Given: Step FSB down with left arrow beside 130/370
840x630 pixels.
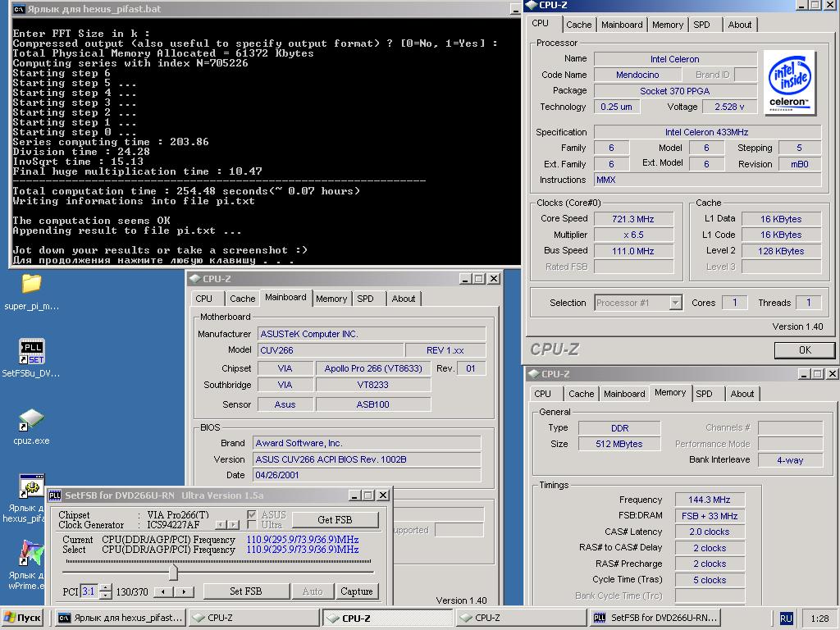Looking at the screenshot, I should (163, 592).
